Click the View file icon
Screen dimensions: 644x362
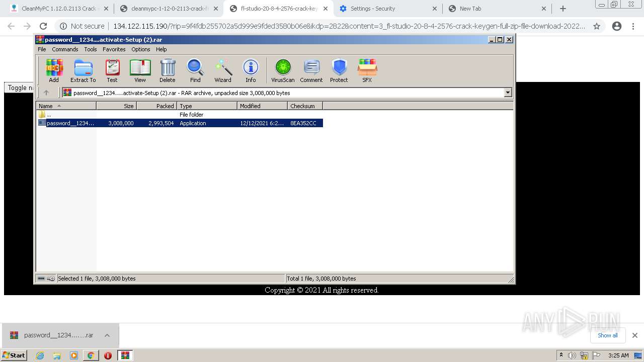(x=140, y=70)
